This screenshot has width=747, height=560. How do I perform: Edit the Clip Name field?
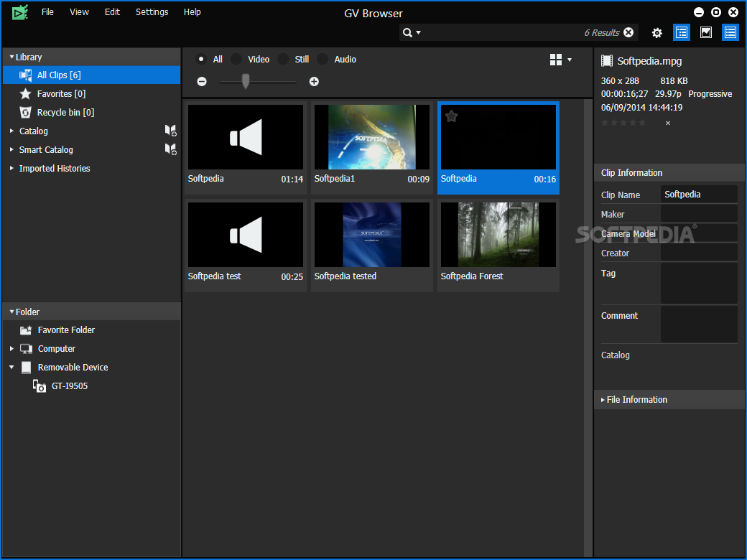(699, 195)
